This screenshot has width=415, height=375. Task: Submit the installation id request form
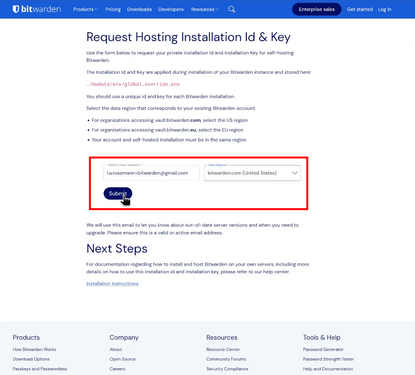point(118,193)
